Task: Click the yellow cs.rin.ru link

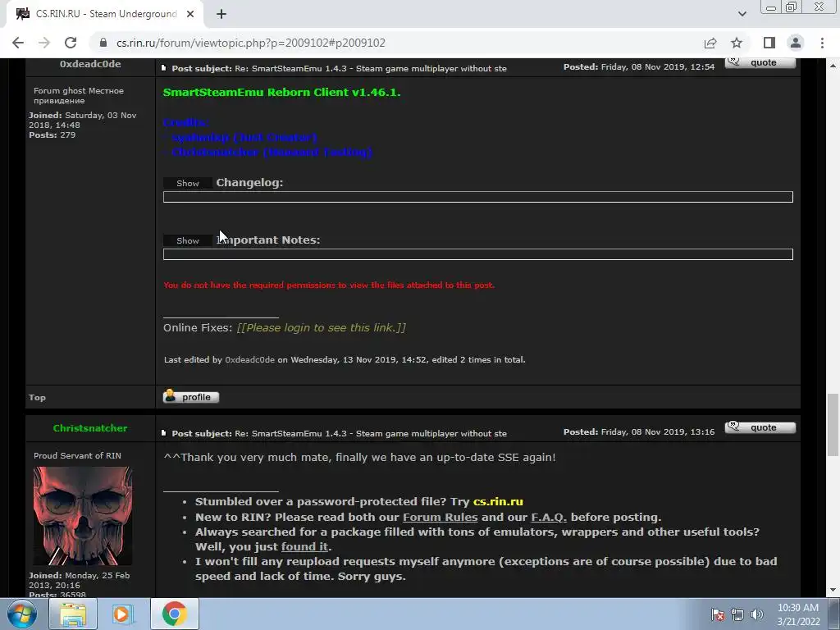Action: 498,501
